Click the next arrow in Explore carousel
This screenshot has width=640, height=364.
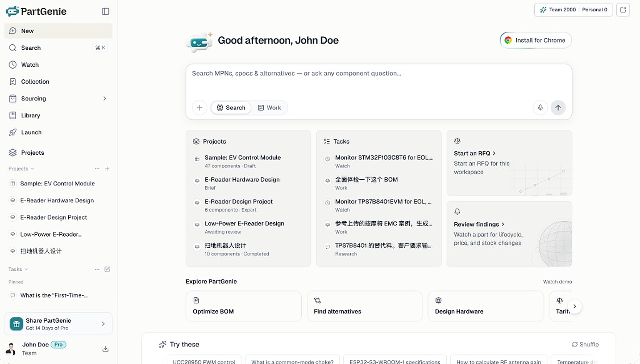574,306
